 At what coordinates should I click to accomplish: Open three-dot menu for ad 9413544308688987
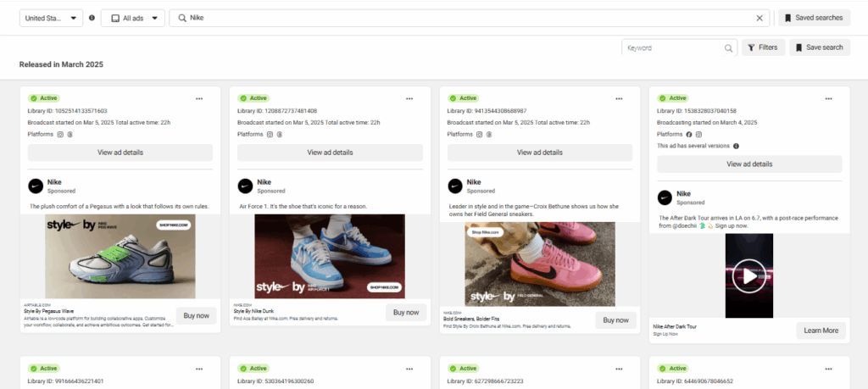coord(619,98)
